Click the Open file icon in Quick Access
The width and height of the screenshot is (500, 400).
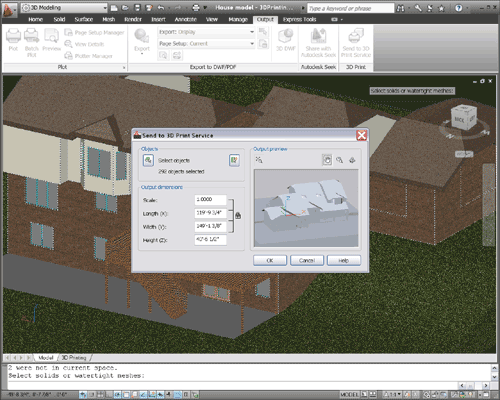pyautogui.click(x=125, y=8)
